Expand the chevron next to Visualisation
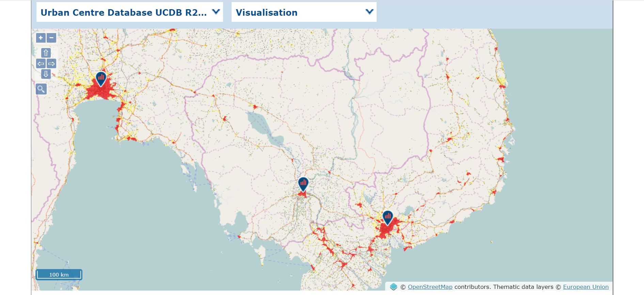Image resolution: width=644 pixels, height=295 pixels. (369, 12)
